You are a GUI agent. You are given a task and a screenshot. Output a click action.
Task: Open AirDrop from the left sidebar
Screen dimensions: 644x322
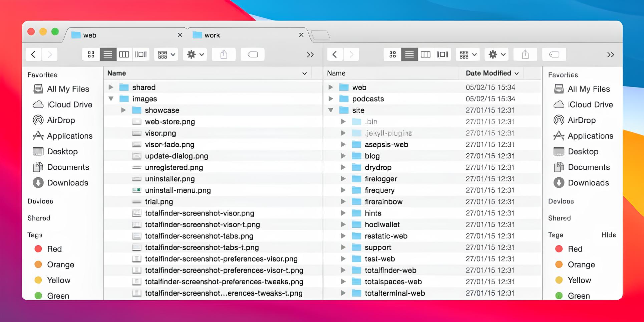point(61,120)
